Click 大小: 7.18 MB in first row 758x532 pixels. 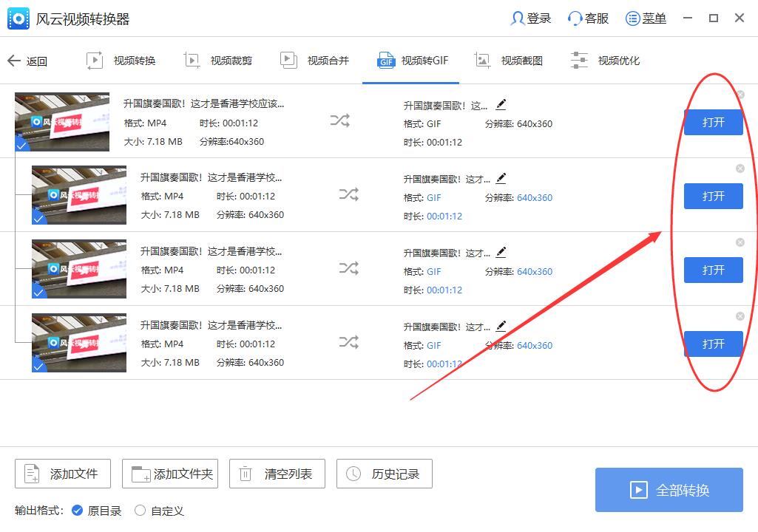153,142
